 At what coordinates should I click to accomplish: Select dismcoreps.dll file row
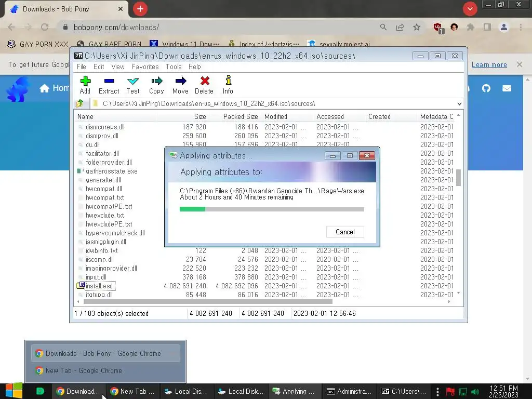click(105, 127)
